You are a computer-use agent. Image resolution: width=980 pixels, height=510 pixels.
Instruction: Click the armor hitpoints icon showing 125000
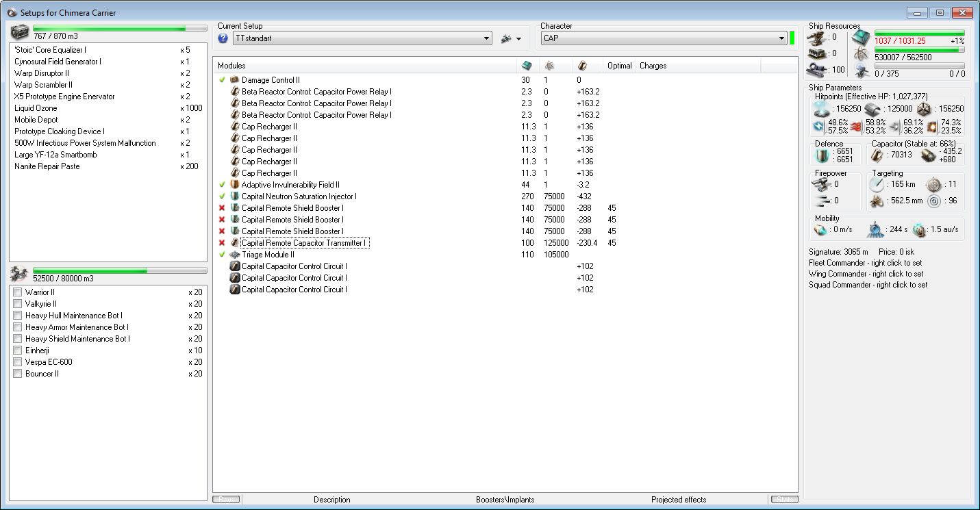872,109
